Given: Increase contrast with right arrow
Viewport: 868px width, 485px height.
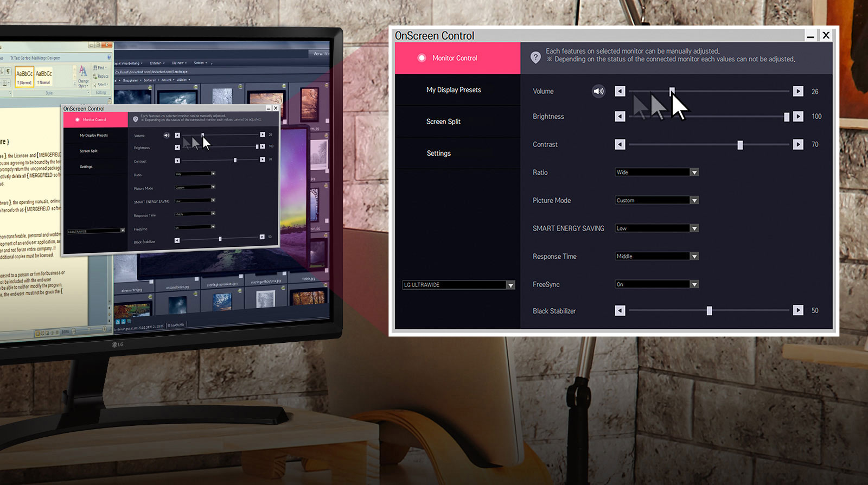Looking at the screenshot, I should coord(798,144).
